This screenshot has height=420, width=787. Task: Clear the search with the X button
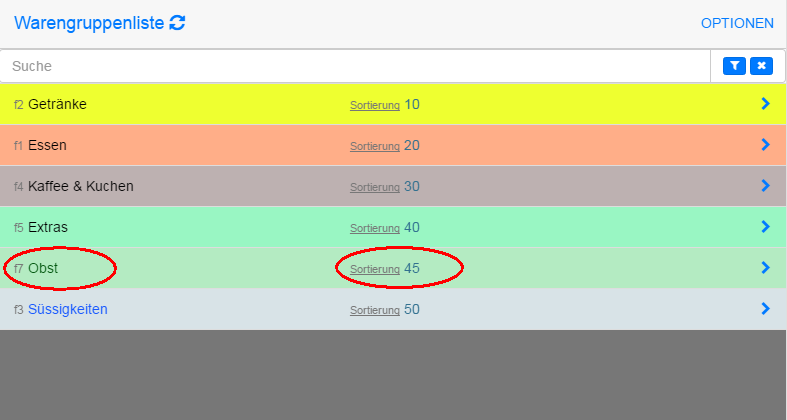coord(762,66)
